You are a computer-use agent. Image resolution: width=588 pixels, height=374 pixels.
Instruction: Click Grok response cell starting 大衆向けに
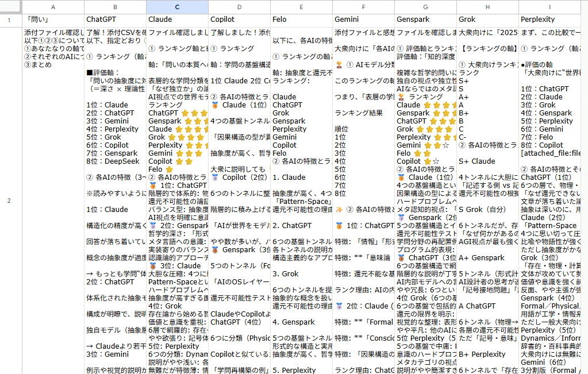pyautogui.click(x=487, y=201)
